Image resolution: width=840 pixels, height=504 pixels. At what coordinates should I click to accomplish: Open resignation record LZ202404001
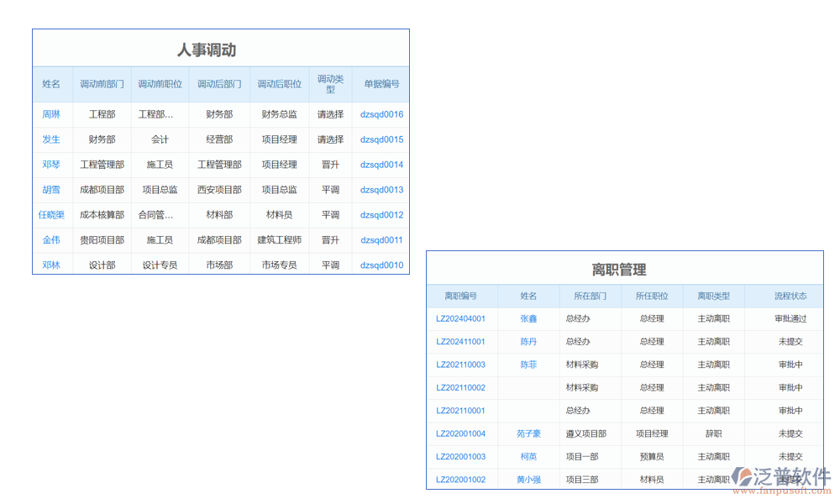(460, 319)
